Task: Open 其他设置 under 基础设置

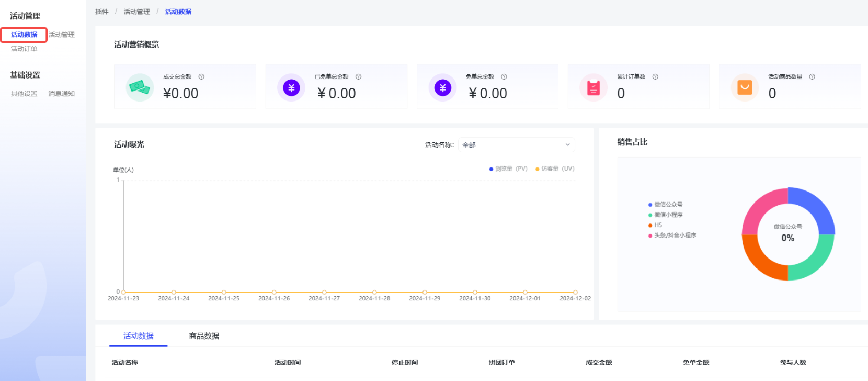Action: click(x=24, y=94)
